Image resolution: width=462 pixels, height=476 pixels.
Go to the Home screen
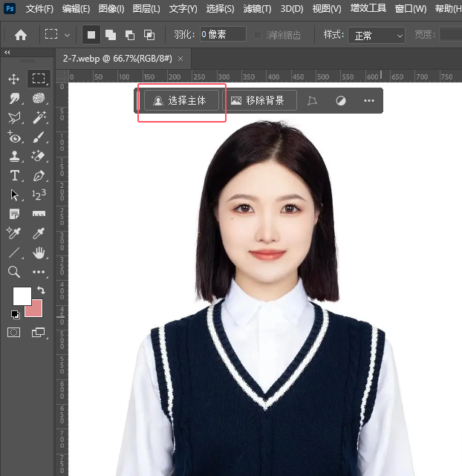tap(21, 35)
